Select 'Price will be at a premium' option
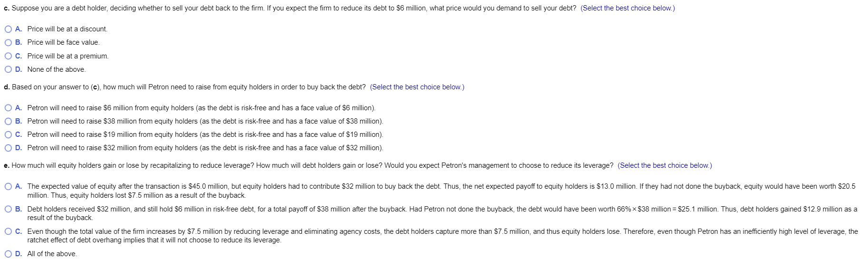This screenshot has width=868, height=269. pos(8,56)
